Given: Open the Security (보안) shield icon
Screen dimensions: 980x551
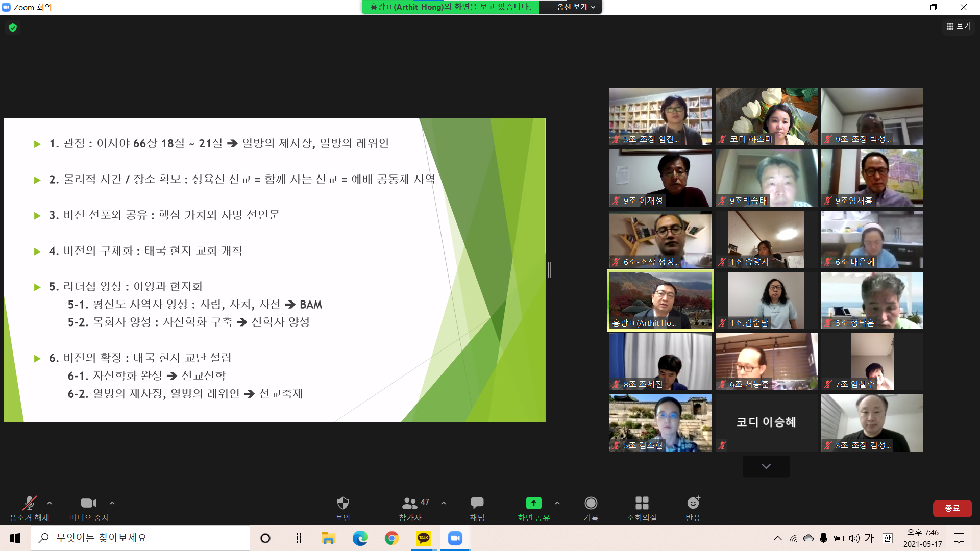Looking at the screenshot, I should pyautogui.click(x=342, y=504).
